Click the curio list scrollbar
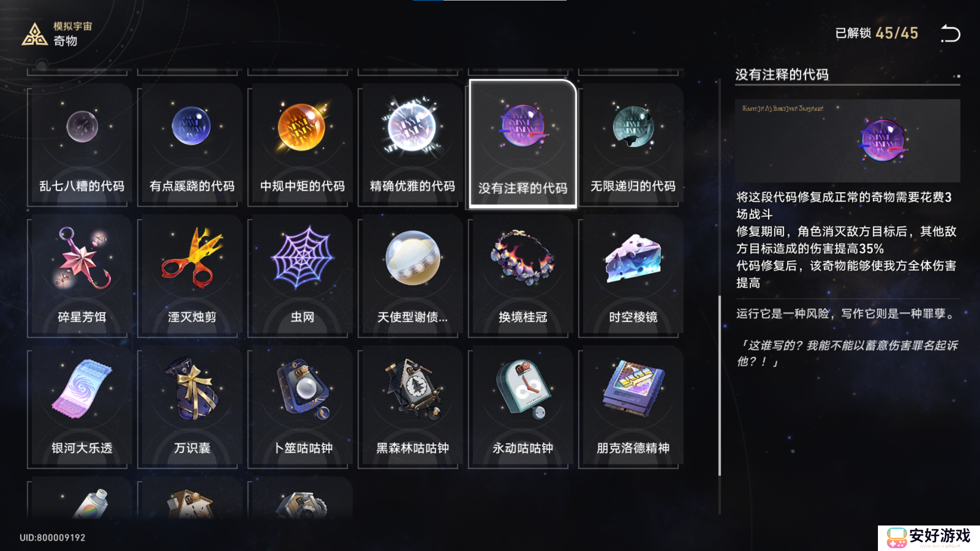980x551 pixels. point(720,386)
